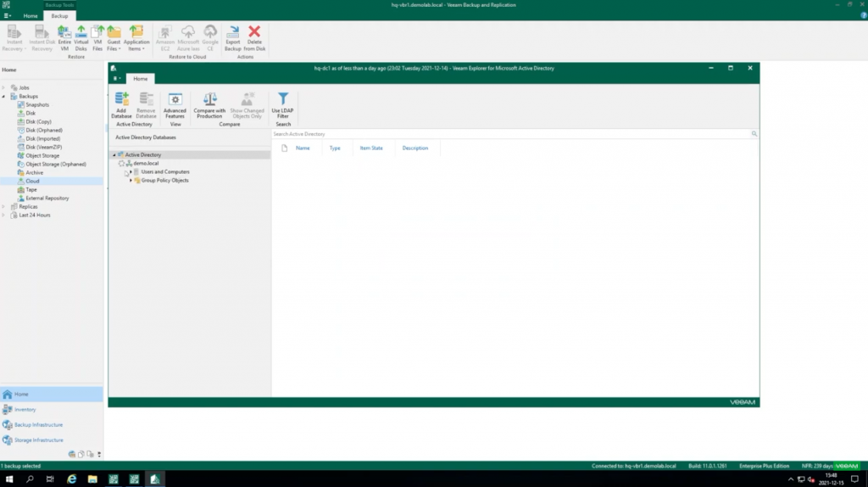Select demo.local domain in tree
The width and height of the screenshot is (868, 487).
tap(146, 164)
